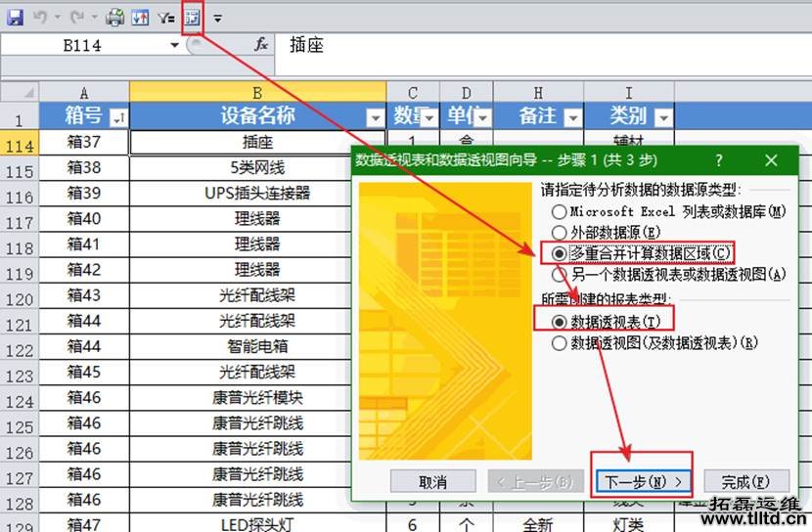Select column H header

tap(539, 92)
